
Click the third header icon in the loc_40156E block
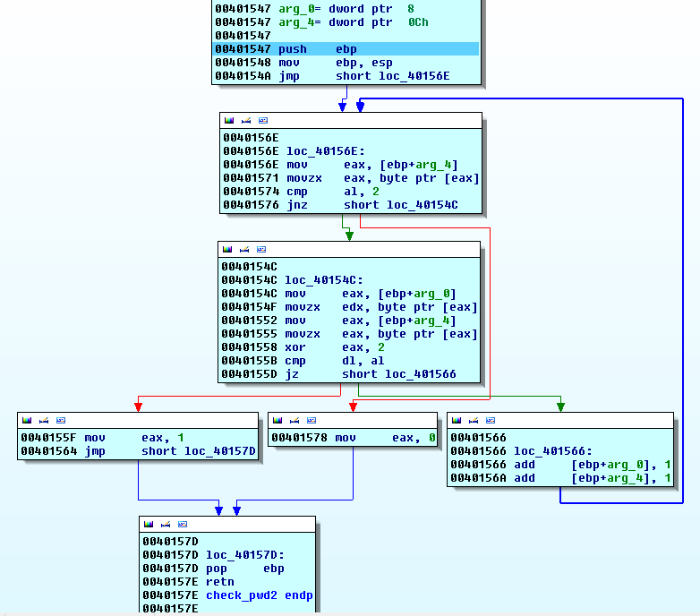(263, 121)
